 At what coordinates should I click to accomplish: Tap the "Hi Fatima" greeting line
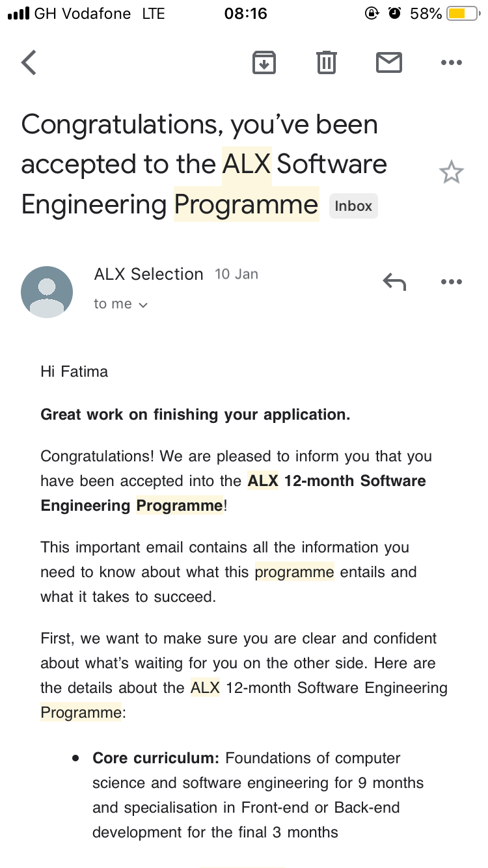point(74,372)
